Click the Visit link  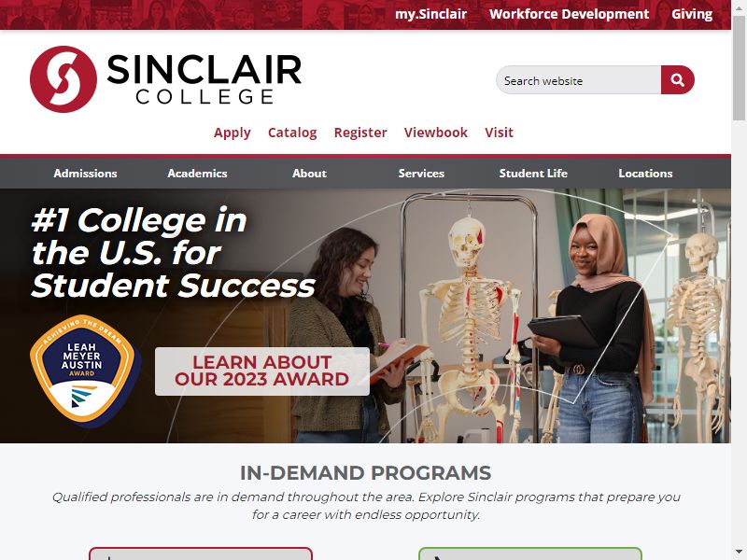pyautogui.click(x=499, y=133)
